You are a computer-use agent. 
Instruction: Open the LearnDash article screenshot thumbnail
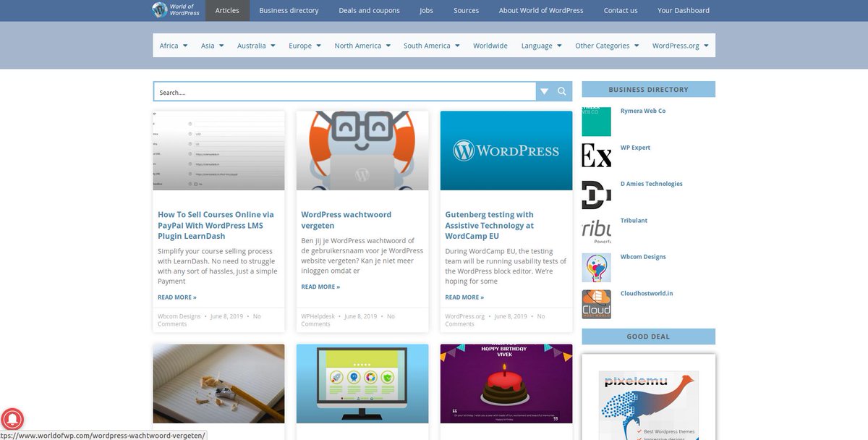(218, 151)
